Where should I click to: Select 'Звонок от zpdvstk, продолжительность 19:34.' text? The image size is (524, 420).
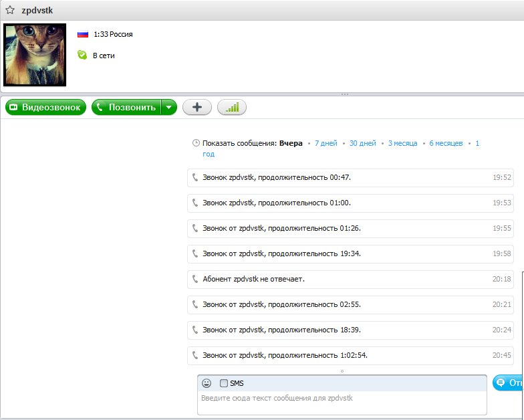(282, 253)
